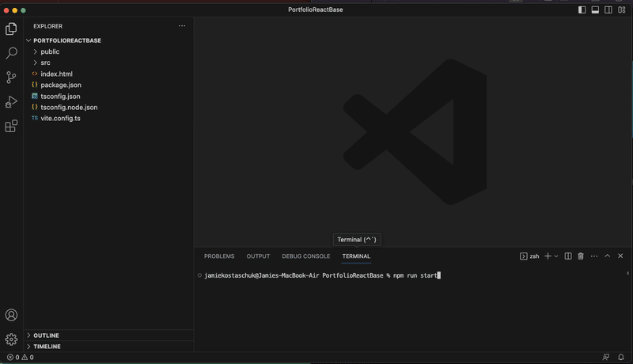
Task: Switch to the OUTPUT tab
Action: click(258, 256)
